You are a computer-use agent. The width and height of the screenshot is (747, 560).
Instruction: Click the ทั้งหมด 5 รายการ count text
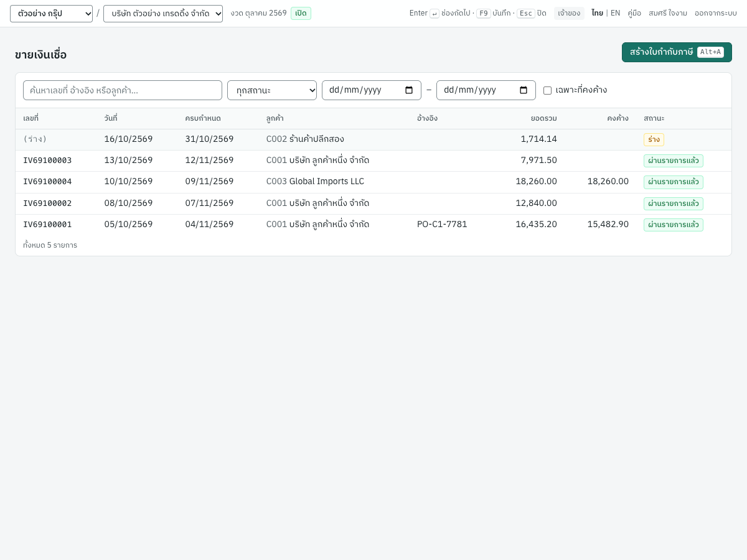50,245
